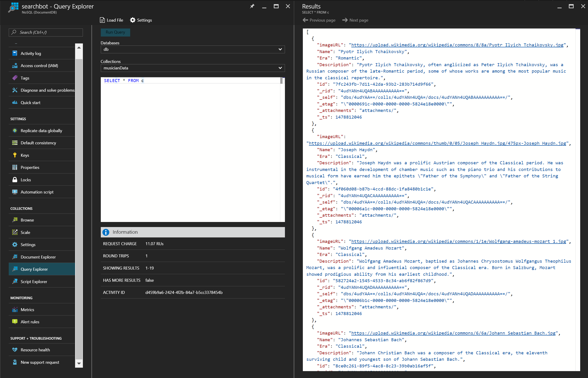Open Replicate data globally menu item

(41, 131)
